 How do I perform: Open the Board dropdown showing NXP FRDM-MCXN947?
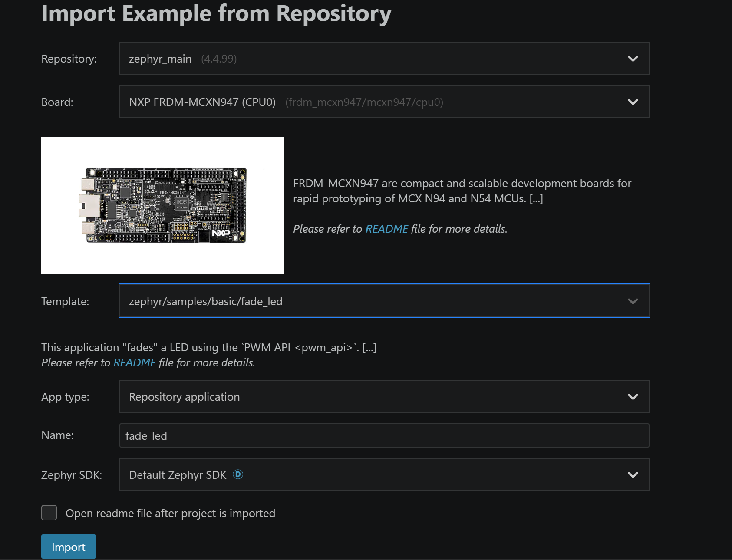pos(384,102)
